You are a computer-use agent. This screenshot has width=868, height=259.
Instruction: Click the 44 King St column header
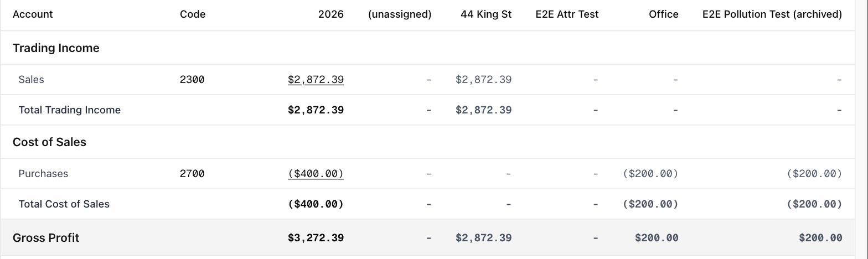point(486,14)
